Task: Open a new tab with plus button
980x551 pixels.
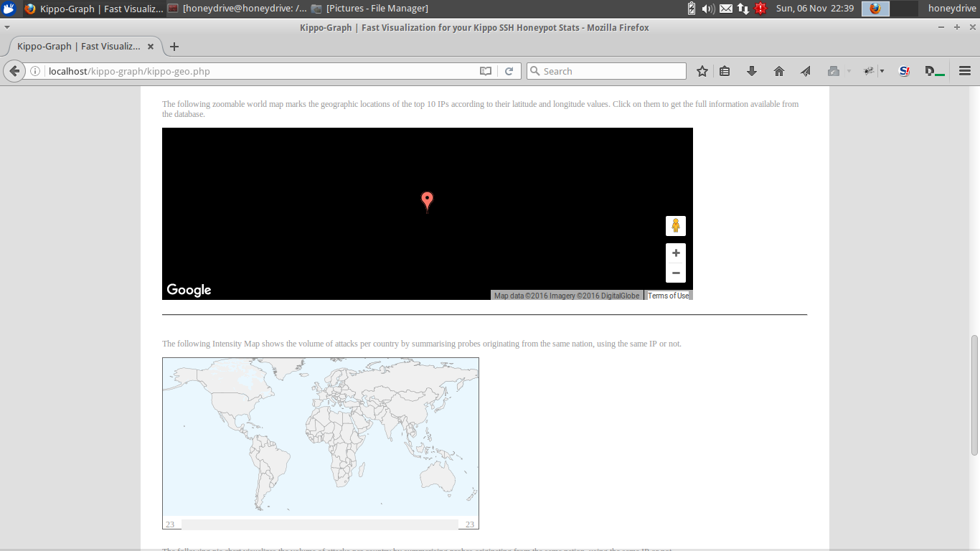Action: (x=174, y=47)
